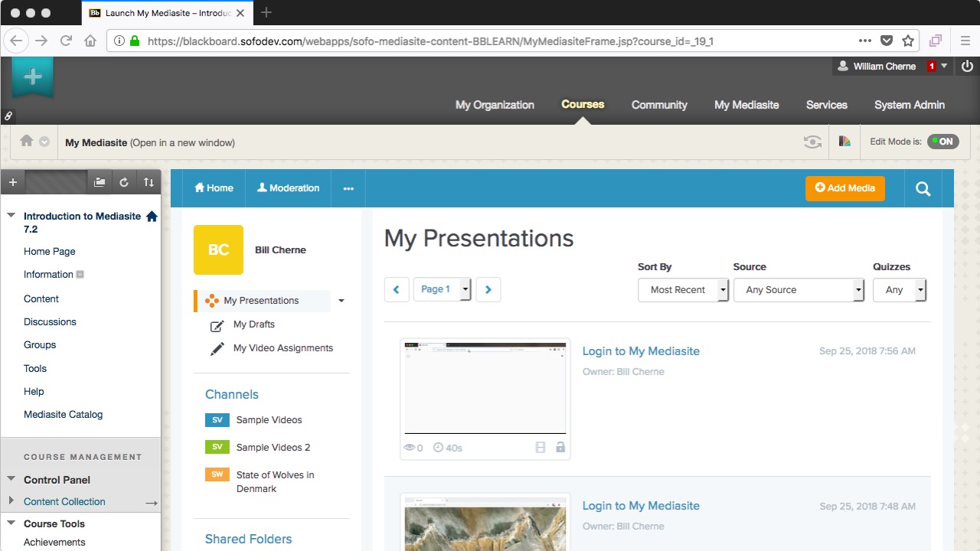Open the My Organization tab
This screenshot has height=551, width=980.
point(495,105)
